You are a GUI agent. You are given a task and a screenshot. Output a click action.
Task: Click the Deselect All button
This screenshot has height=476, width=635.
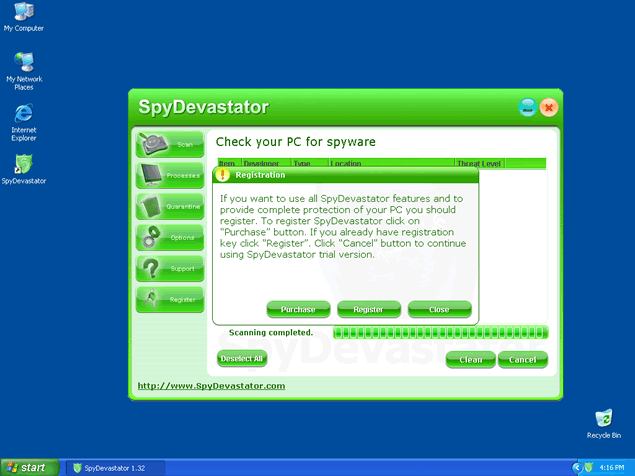pos(242,358)
